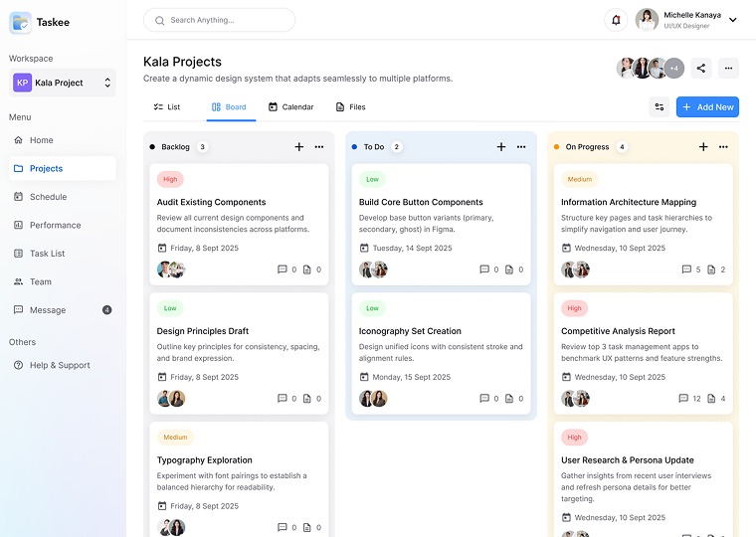756x537 pixels.
Task: Open Message in the sidebar
Action: click(x=63, y=310)
